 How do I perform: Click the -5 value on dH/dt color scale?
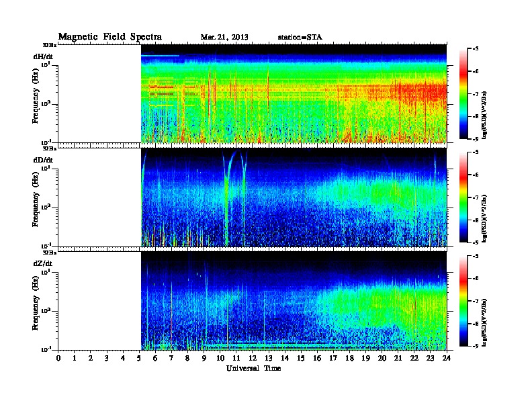tap(476, 49)
